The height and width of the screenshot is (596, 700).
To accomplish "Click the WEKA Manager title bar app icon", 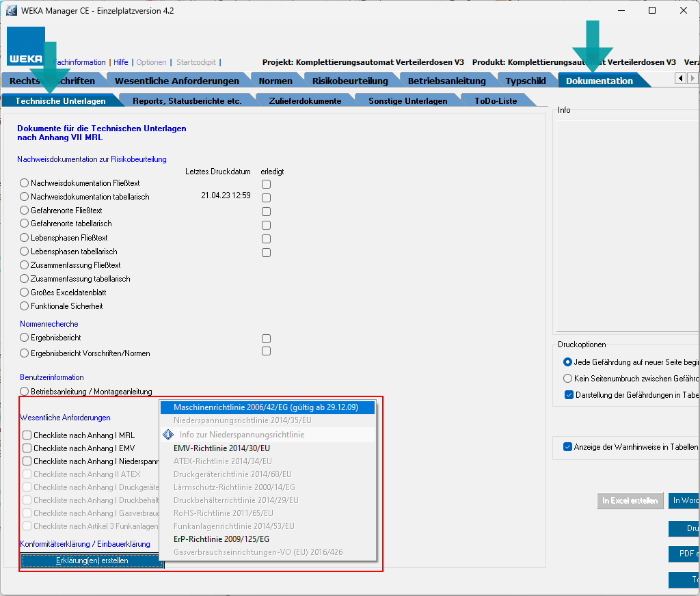I will pyautogui.click(x=12, y=11).
